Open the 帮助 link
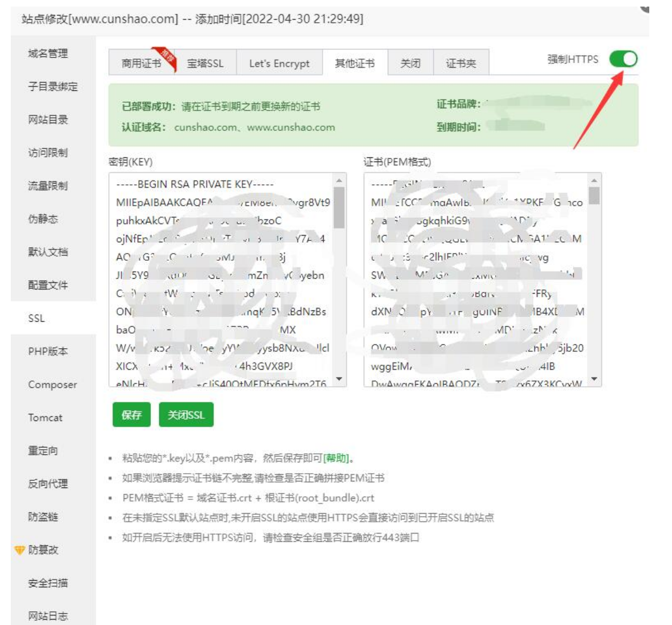Screen dimensions: 672x625 pos(336,459)
